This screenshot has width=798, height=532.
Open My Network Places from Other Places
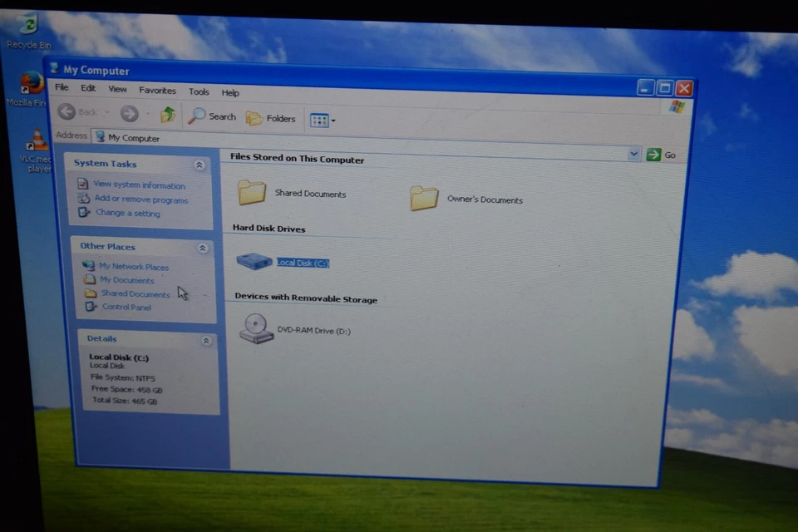click(x=134, y=266)
